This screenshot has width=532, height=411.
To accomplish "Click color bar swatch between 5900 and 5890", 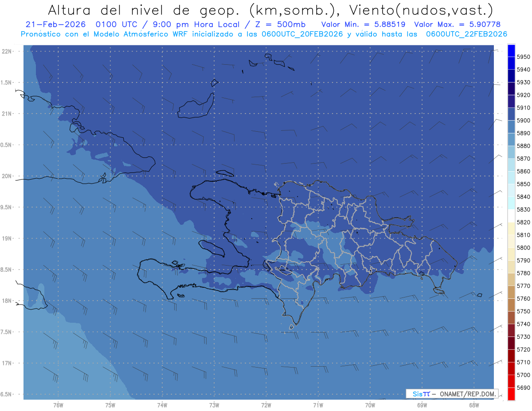I will point(511,127).
